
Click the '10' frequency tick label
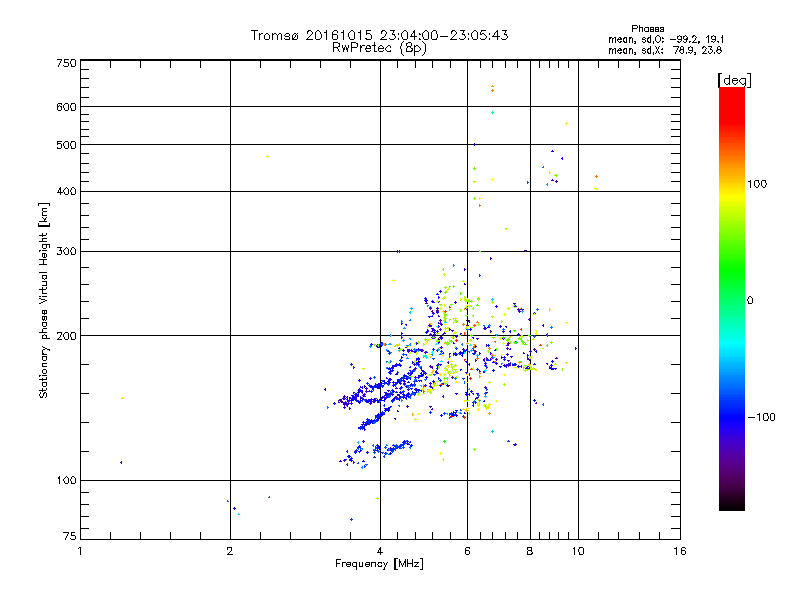click(x=578, y=551)
